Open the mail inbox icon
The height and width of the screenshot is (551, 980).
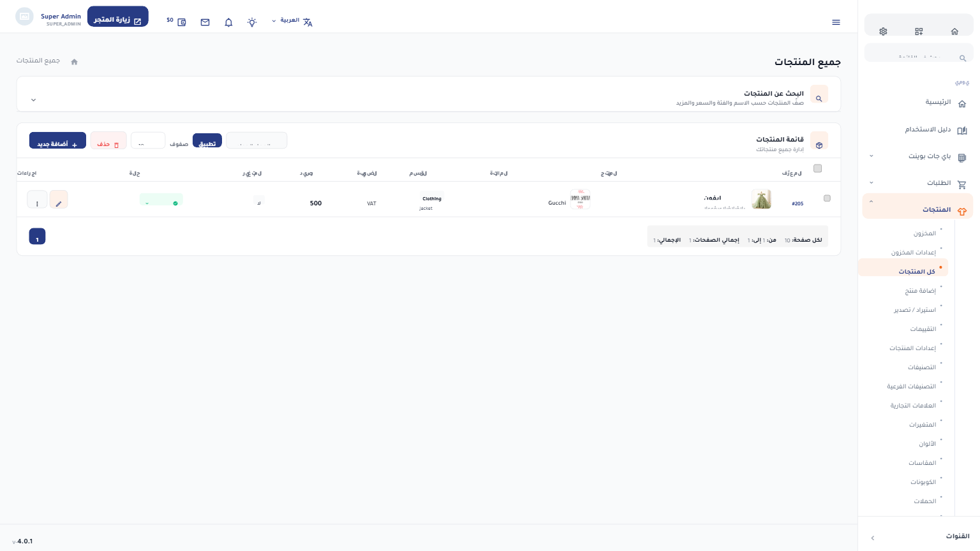pyautogui.click(x=205, y=22)
